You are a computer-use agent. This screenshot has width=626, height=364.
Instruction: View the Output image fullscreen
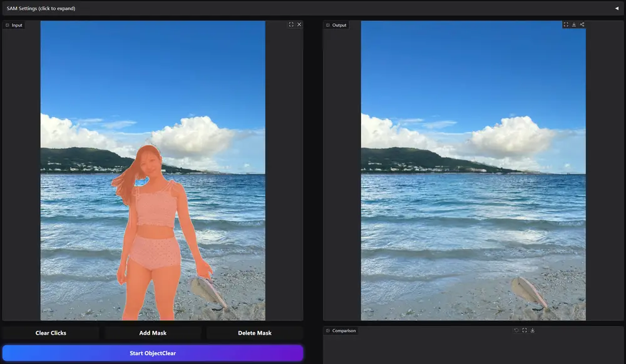click(x=566, y=24)
